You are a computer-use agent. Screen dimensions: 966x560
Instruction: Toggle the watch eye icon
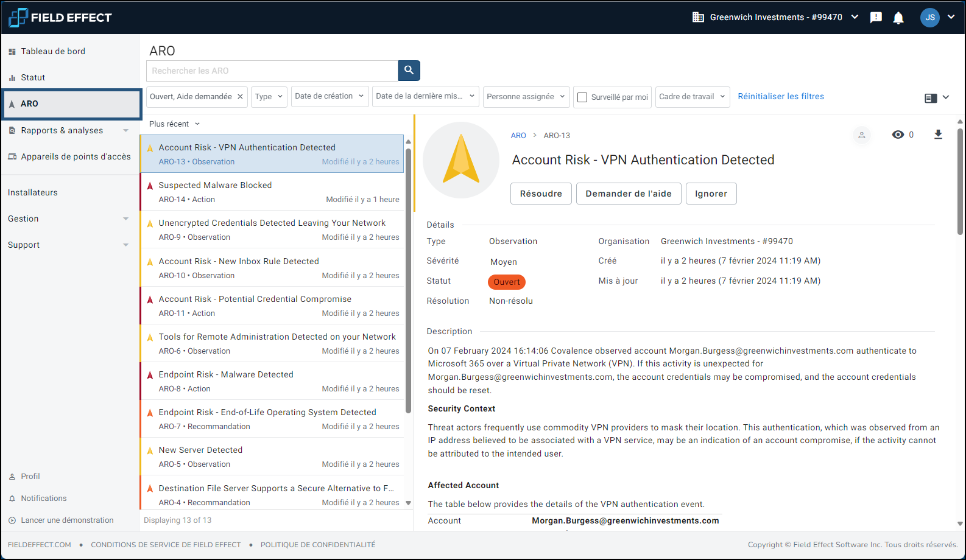coord(898,135)
